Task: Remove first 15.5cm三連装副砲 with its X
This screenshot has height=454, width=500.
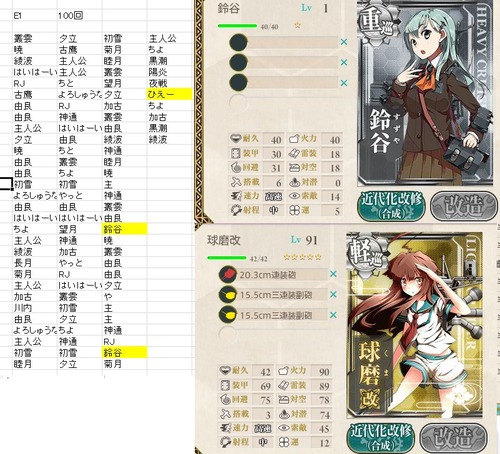Action: 333,294
